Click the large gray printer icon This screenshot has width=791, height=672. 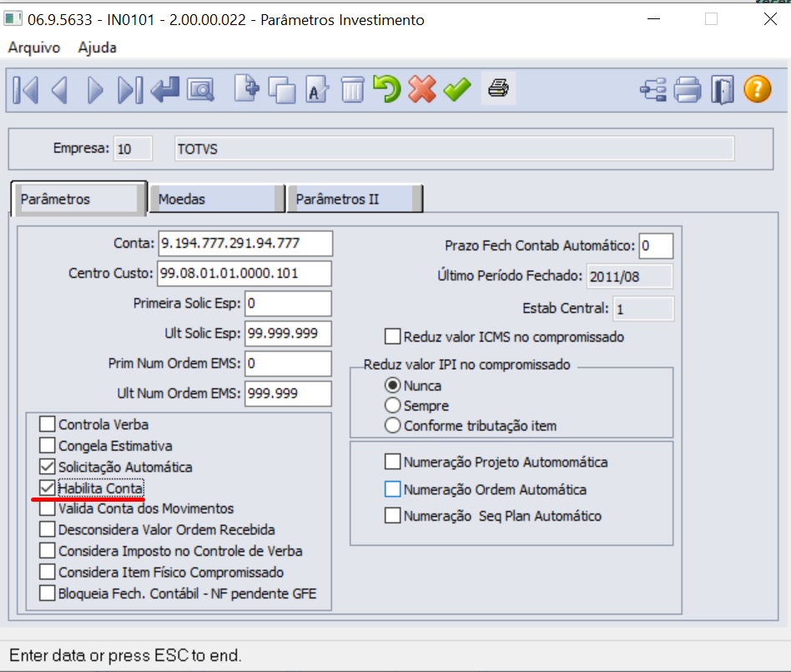(x=688, y=90)
